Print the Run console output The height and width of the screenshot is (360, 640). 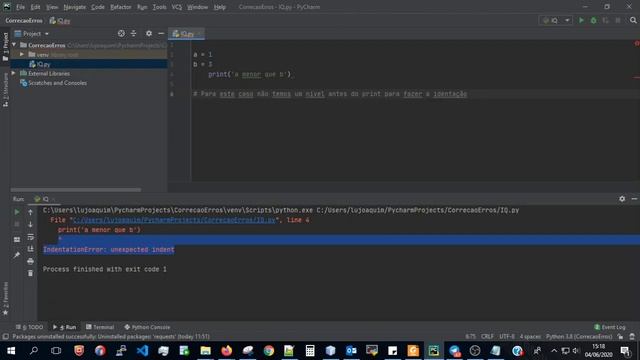(x=30, y=261)
